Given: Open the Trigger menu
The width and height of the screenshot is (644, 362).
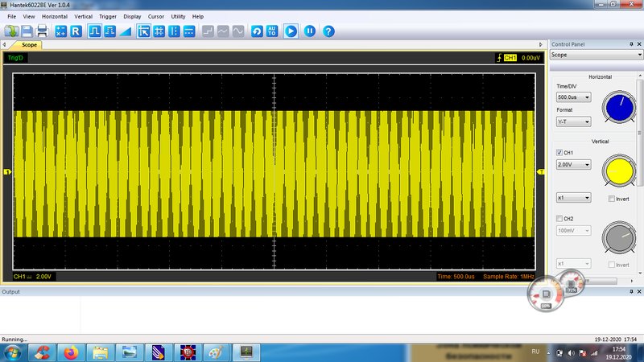Looking at the screenshot, I should [107, 16].
